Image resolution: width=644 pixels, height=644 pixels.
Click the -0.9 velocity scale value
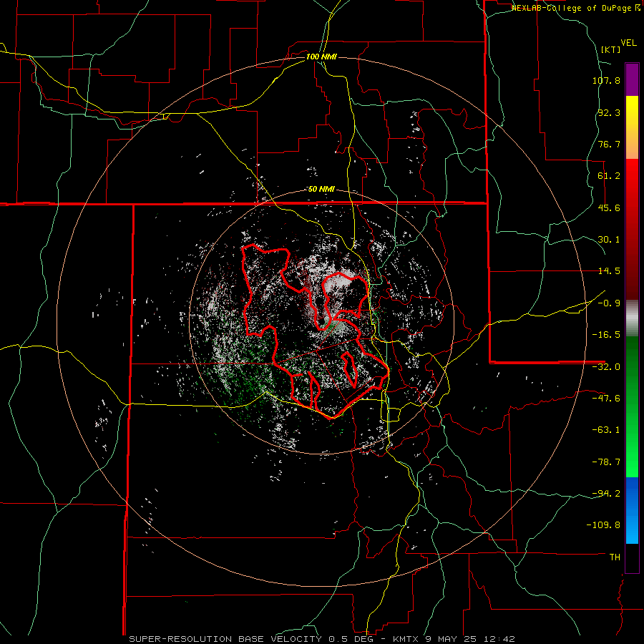pos(609,303)
